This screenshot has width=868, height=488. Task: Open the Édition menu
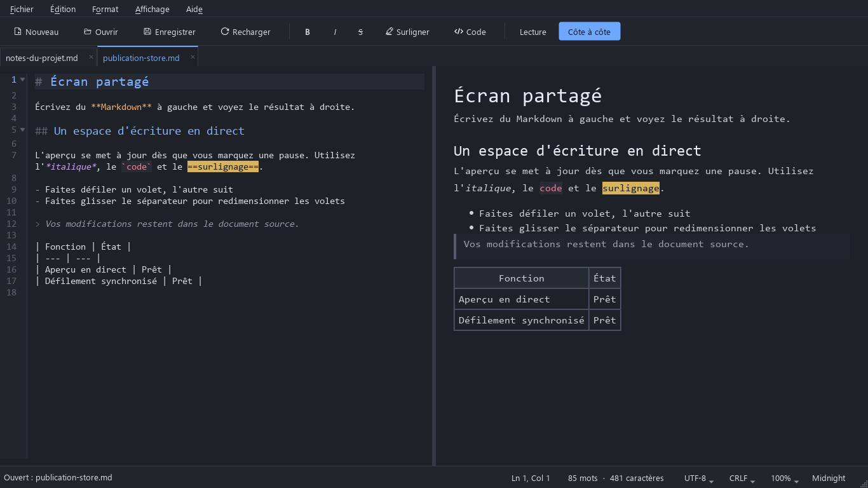pyautogui.click(x=63, y=9)
